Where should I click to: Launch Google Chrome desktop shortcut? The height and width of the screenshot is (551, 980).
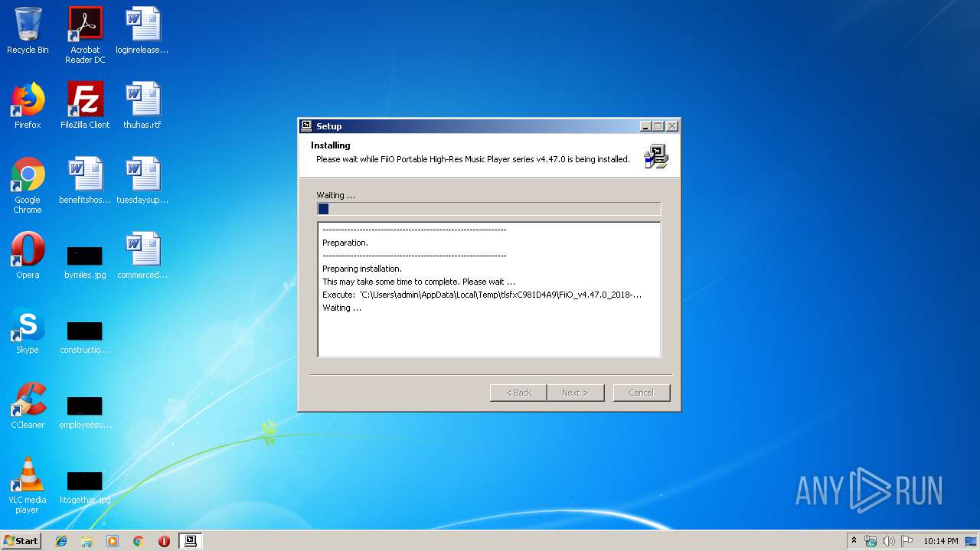point(28,185)
